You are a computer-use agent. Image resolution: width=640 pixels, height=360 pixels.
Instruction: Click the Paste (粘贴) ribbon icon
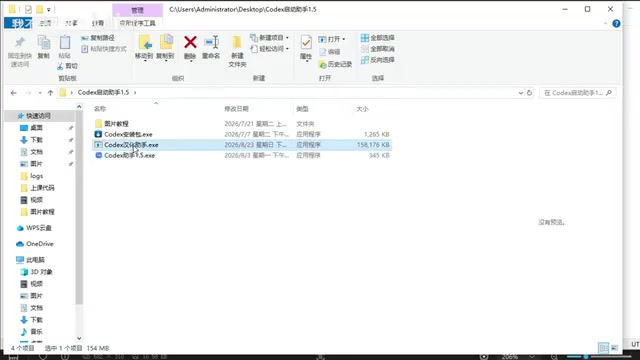(x=65, y=43)
